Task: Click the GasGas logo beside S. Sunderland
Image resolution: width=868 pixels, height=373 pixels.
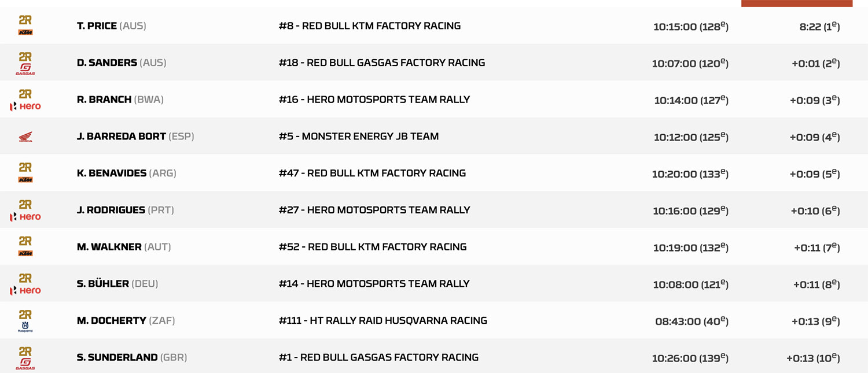Action: [x=25, y=364]
